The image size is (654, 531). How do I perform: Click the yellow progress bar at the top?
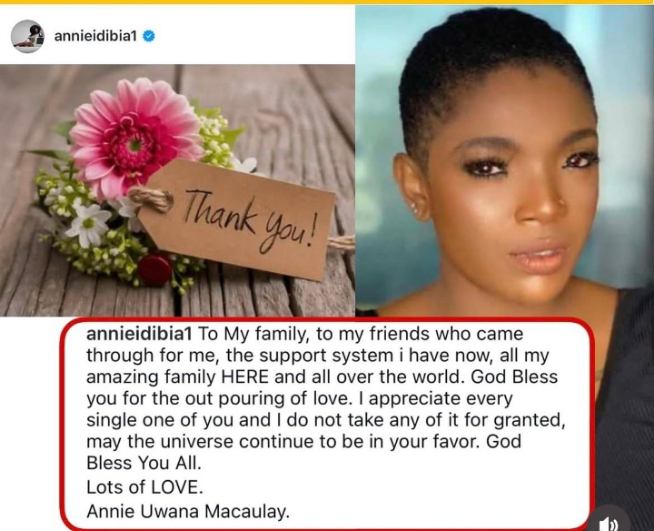point(327,2)
